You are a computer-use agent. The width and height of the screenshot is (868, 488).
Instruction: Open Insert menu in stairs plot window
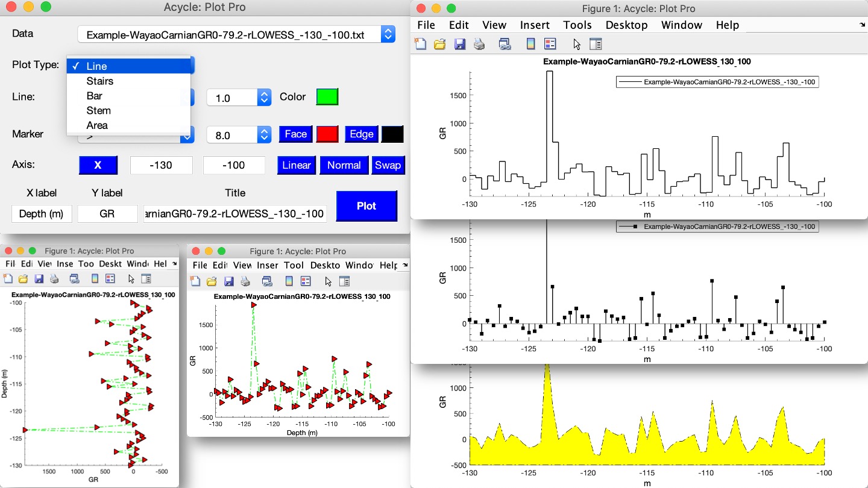[x=535, y=25]
